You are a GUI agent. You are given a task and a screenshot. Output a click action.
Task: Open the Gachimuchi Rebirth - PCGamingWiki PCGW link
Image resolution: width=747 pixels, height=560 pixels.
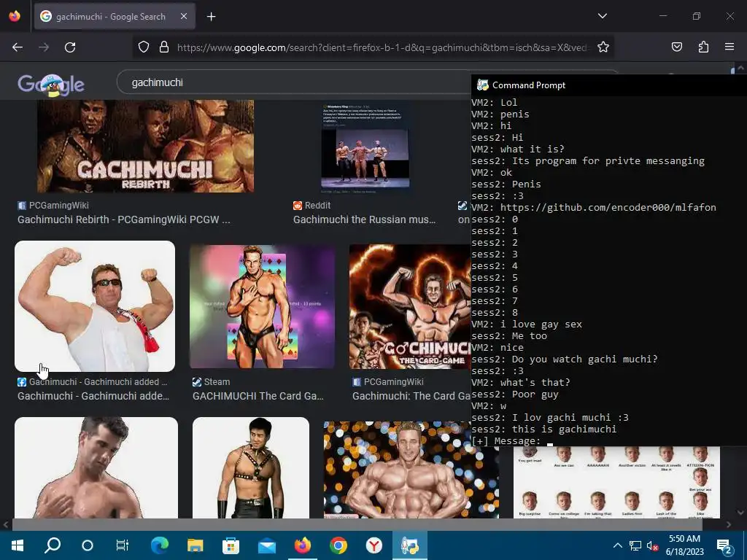(124, 219)
